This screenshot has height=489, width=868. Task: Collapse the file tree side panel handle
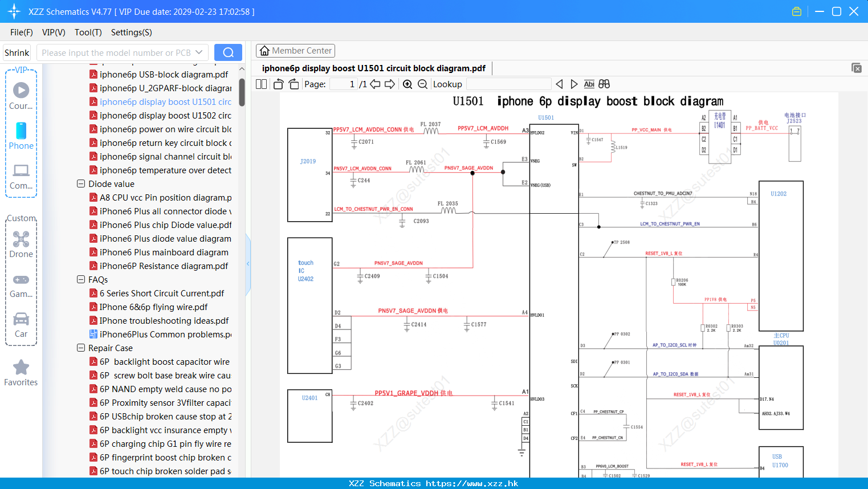coord(248,264)
